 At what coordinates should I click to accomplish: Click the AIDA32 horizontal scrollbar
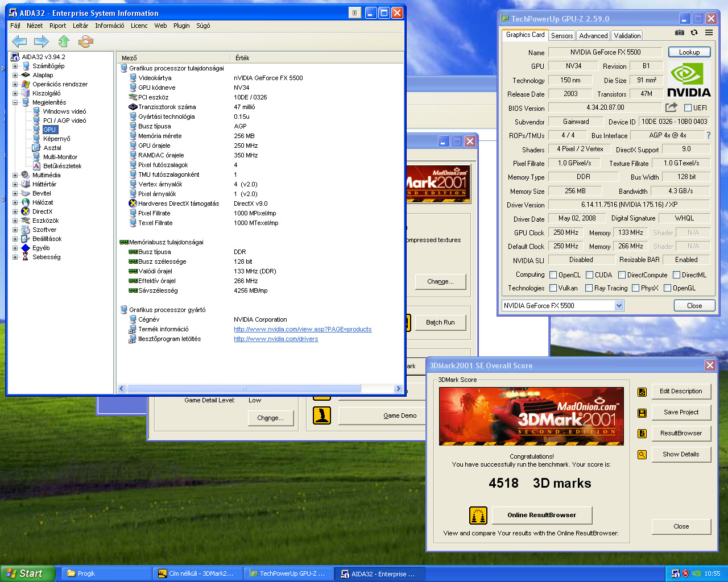[245, 389]
